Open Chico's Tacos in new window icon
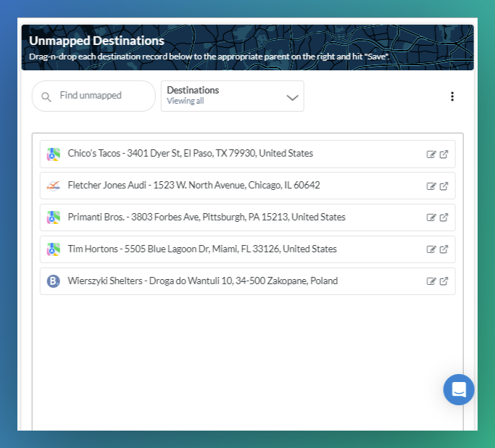This screenshot has width=495, height=448. click(x=444, y=154)
